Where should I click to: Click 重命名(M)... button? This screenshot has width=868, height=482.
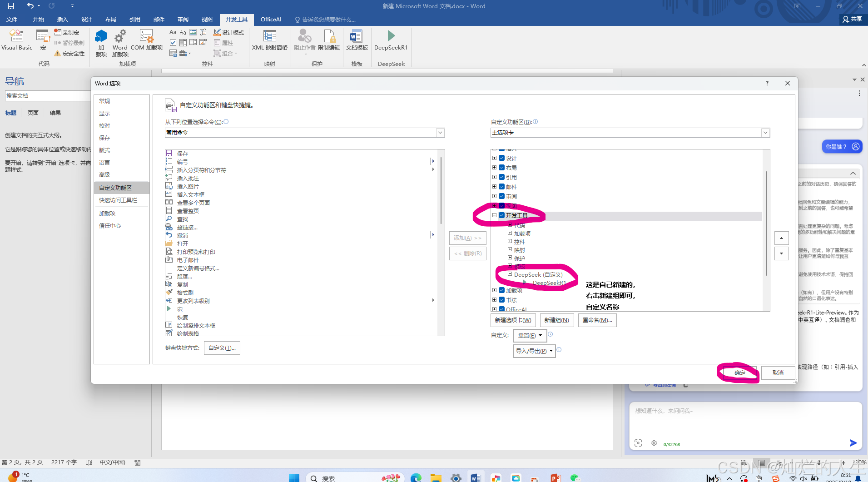597,320
